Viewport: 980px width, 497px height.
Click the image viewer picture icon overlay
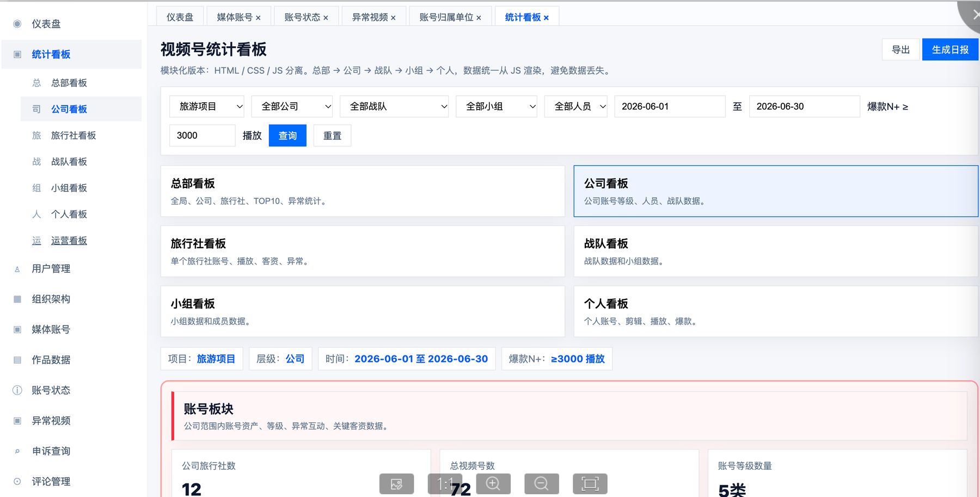click(x=396, y=484)
